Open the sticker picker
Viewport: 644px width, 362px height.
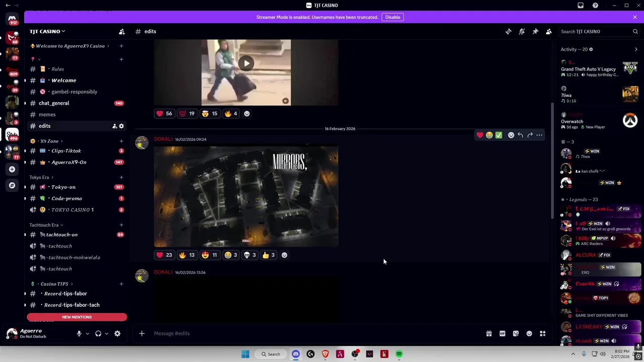pos(516,333)
